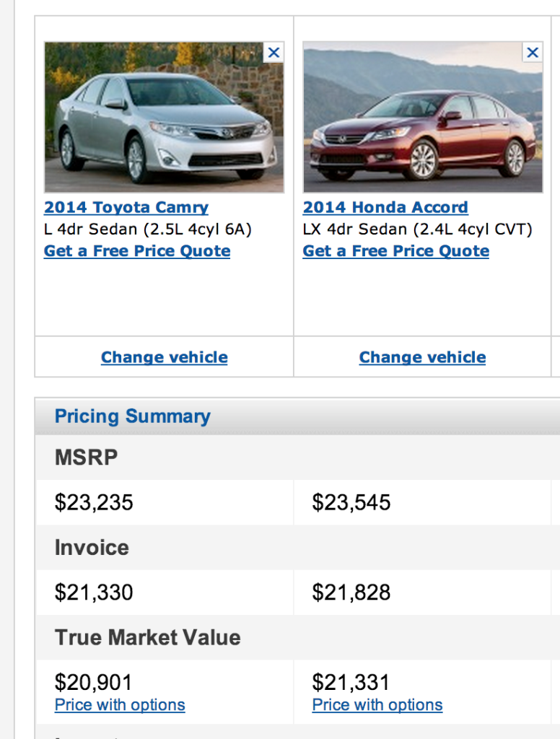Select the Accord invoice price $21,828
Image resolution: width=560 pixels, height=739 pixels.
click(x=351, y=592)
